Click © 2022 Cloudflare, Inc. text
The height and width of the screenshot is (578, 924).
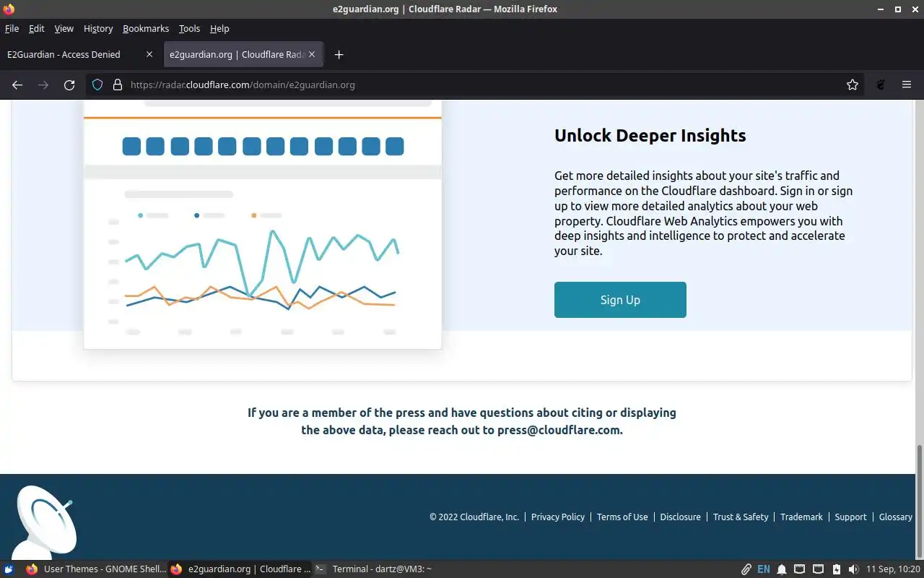click(x=474, y=517)
